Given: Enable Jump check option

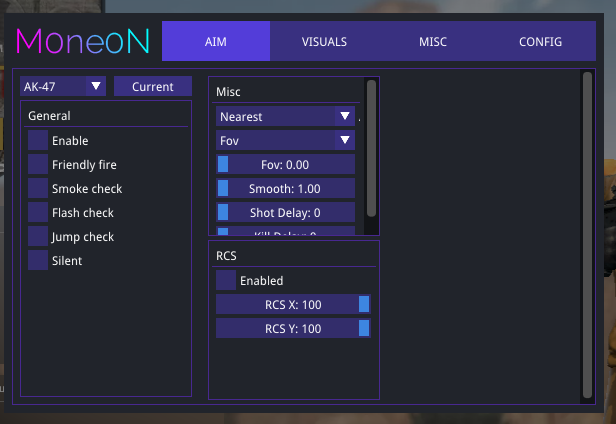Looking at the screenshot, I should click(38, 237).
